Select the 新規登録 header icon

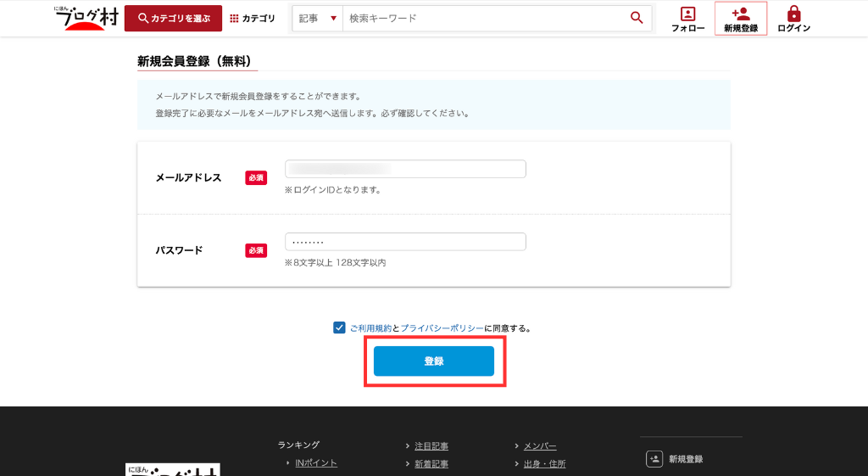(x=741, y=19)
